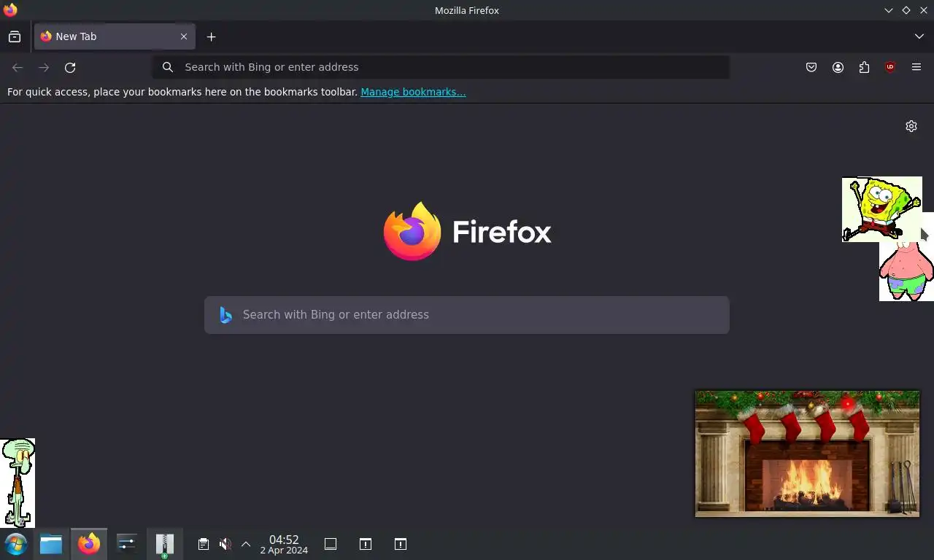Close the New Tab tab

(184, 36)
